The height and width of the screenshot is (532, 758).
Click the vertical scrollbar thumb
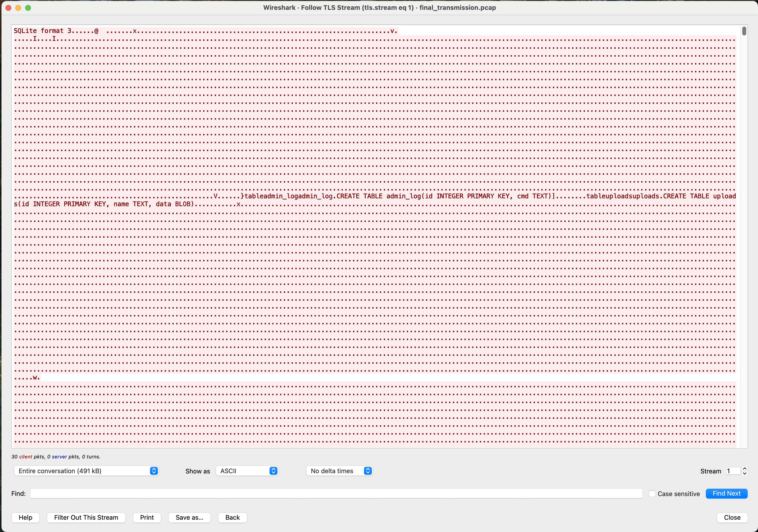click(744, 31)
